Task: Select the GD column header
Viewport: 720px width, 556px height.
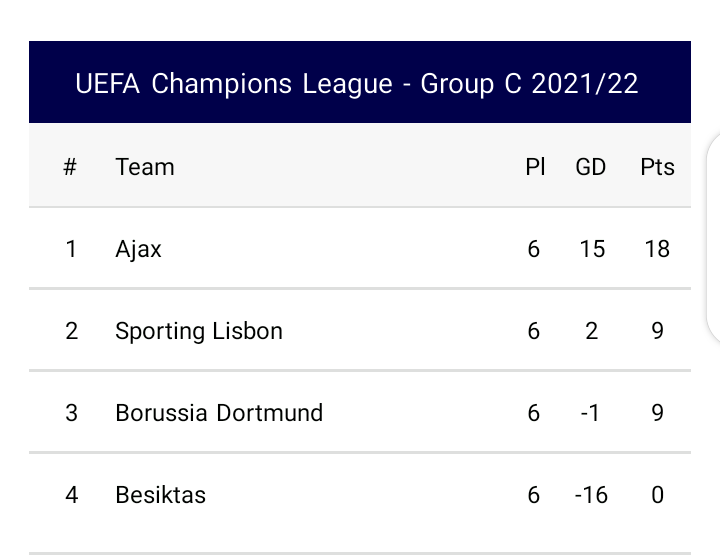Action: click(x=591, y=167)
